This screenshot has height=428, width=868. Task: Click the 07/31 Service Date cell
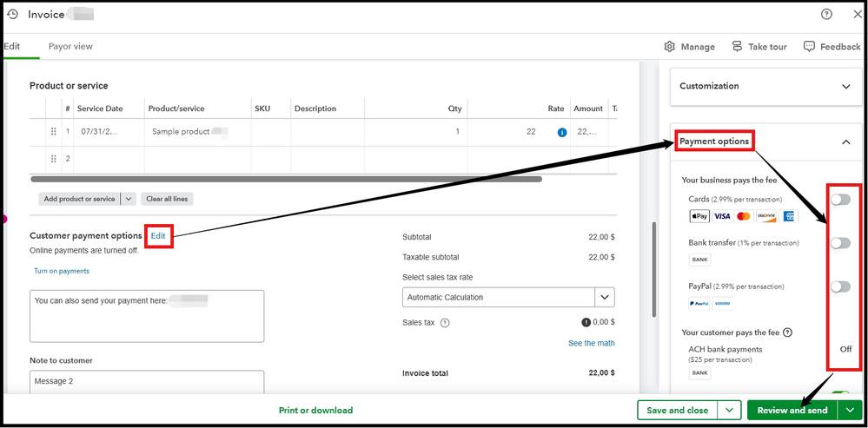coord(109,132)
